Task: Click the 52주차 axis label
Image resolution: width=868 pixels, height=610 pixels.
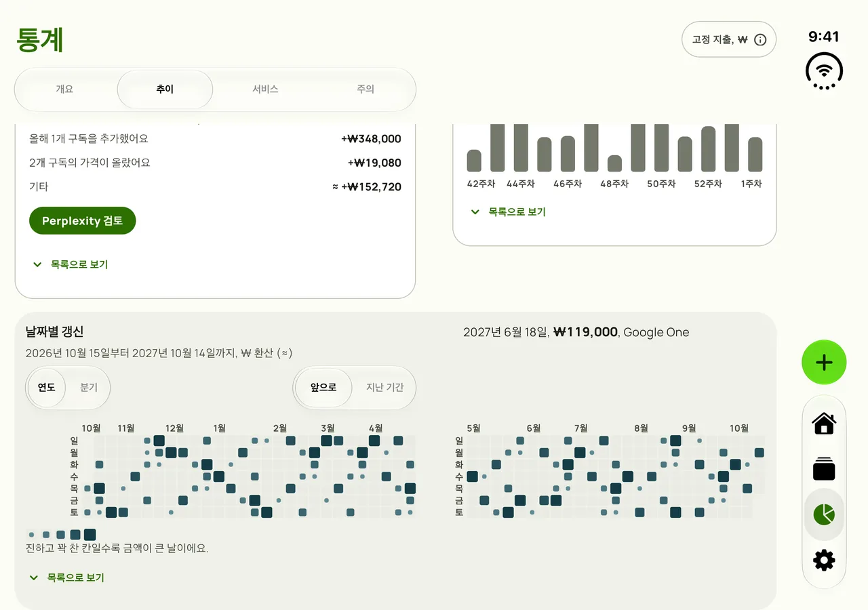Action: click(x=708, y=184)
